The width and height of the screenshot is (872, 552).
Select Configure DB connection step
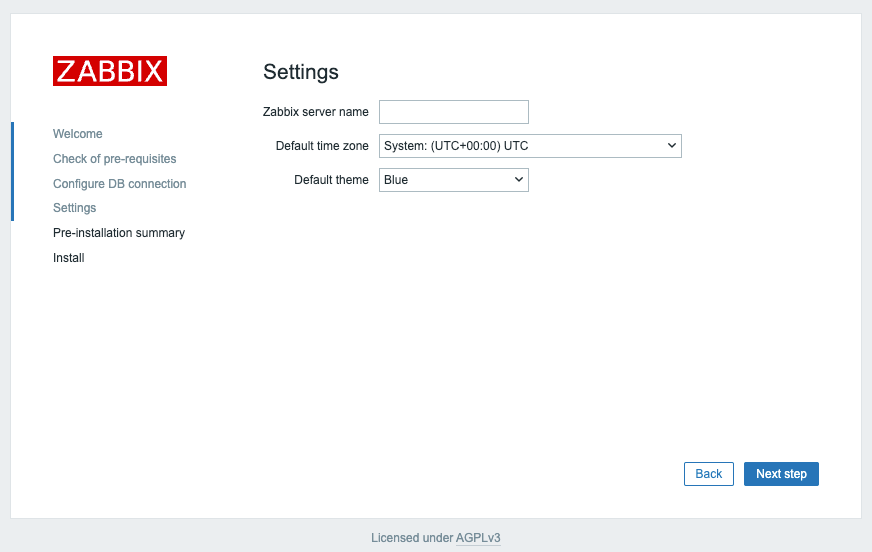[x=120, y=183]
